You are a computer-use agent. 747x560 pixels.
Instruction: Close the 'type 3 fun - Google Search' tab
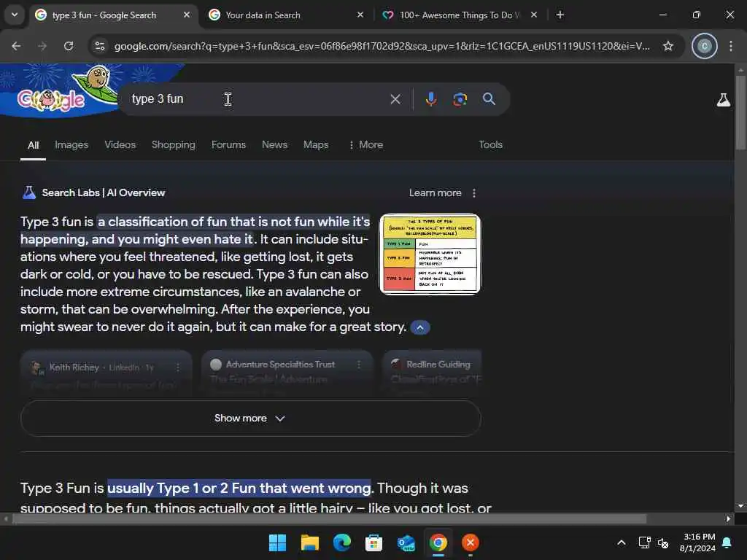pyautogui.click(x=187, y=15)
